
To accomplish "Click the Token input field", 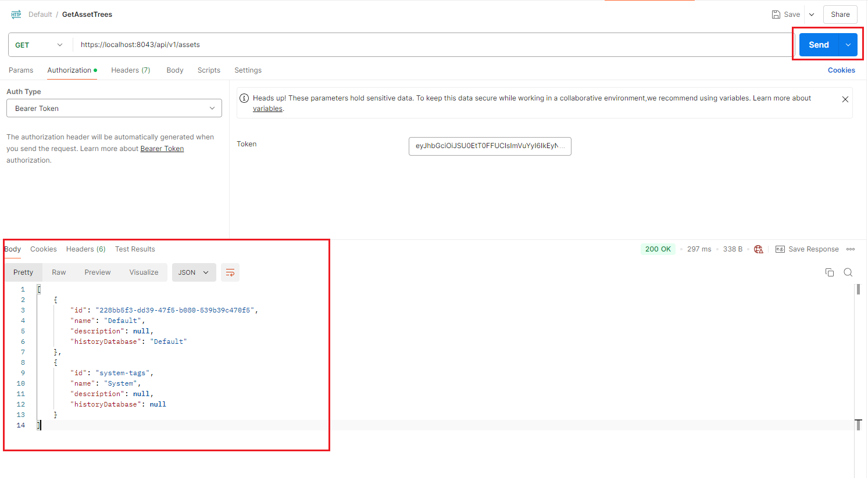I will click(x=490, y=146).
